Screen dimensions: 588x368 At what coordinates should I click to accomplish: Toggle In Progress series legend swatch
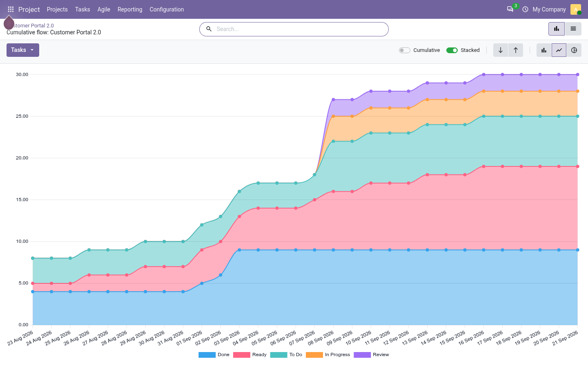[x=314, y=355]
